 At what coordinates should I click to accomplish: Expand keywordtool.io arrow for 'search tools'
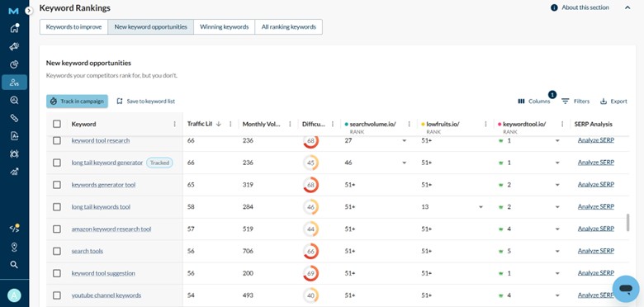click(557, 252)
